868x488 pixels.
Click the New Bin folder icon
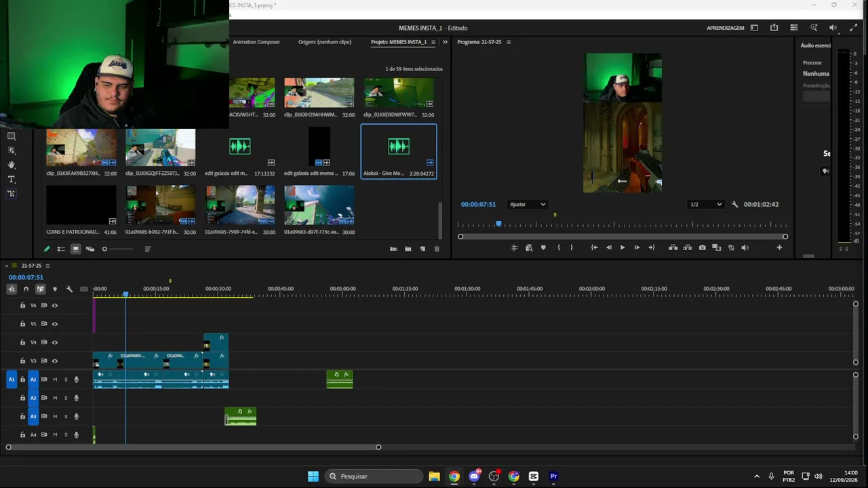pos(408,249)
